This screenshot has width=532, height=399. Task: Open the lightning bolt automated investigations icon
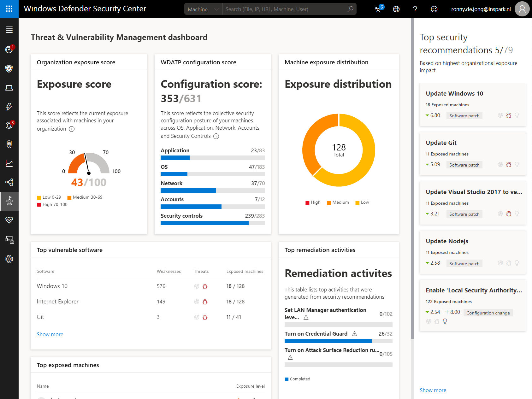pyautogui.click(x=9, y=107)
